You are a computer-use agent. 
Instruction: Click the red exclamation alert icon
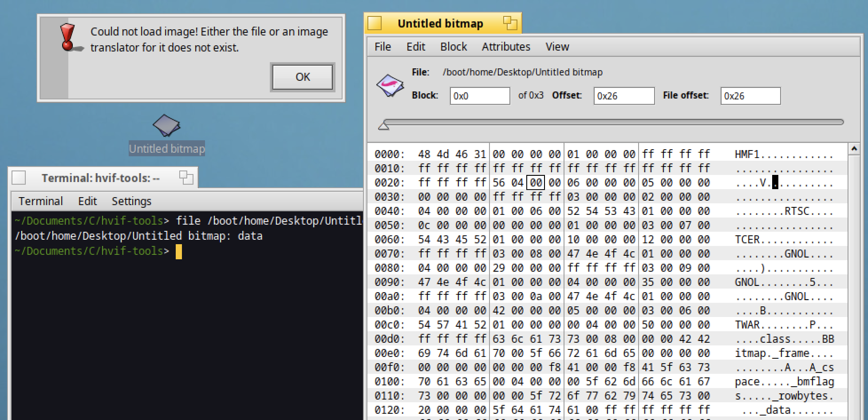pyautogui.click(x=68, y=37)
